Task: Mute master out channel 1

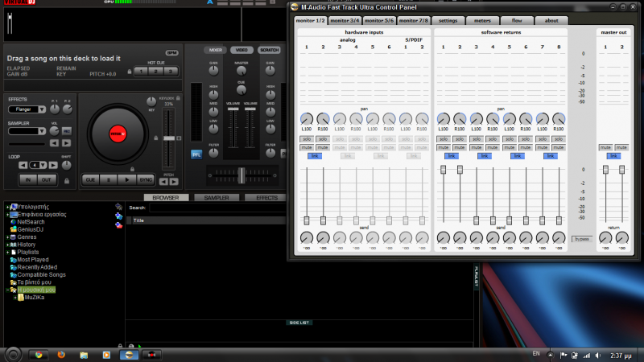Action: click(x=605, y=147)
